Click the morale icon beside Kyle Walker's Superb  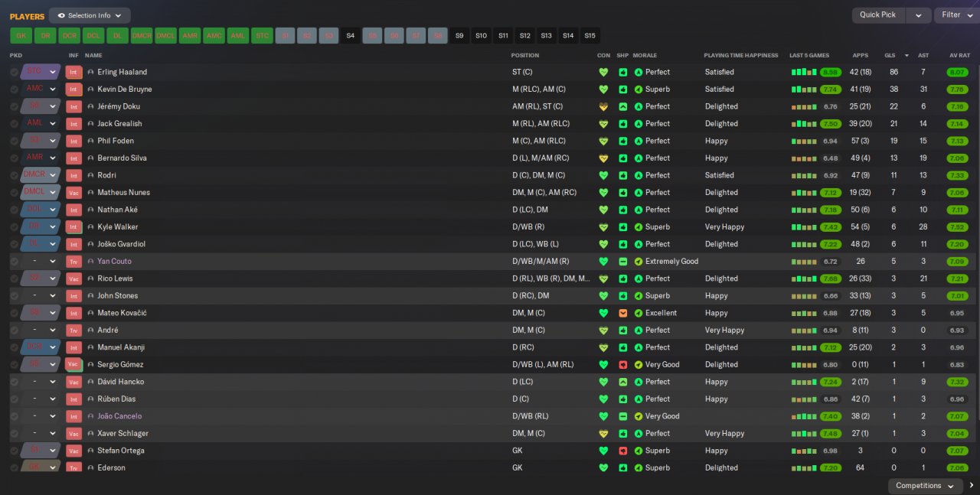639,227
